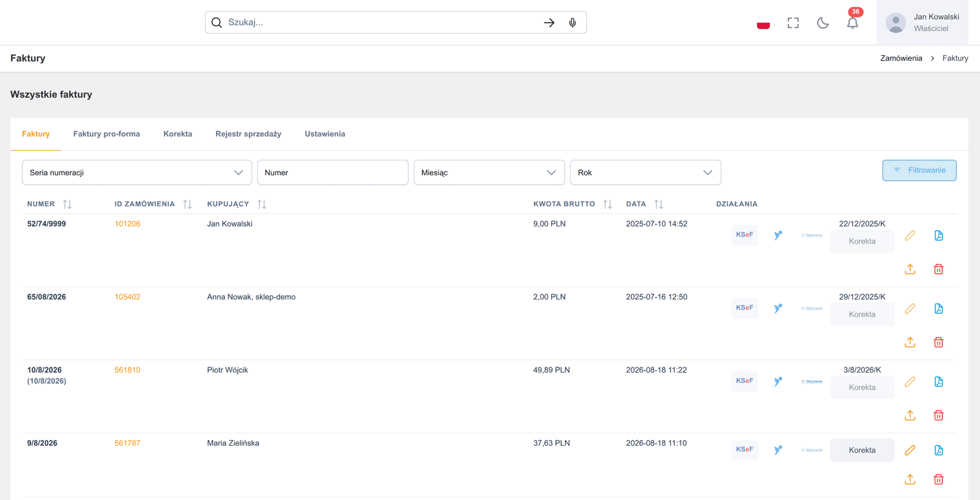This screenshot has height=500, width=980.
Task: Open the Ustawienia tab
Action: pyautogui.click(x=325, y=134)
